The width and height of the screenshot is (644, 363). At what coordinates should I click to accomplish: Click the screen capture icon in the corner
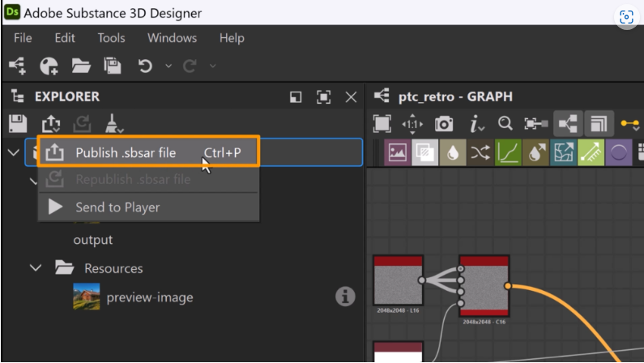click(626, 17)
